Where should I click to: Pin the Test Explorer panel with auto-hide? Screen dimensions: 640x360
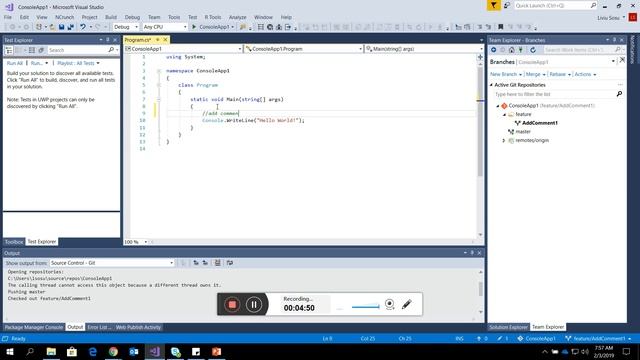108,40
